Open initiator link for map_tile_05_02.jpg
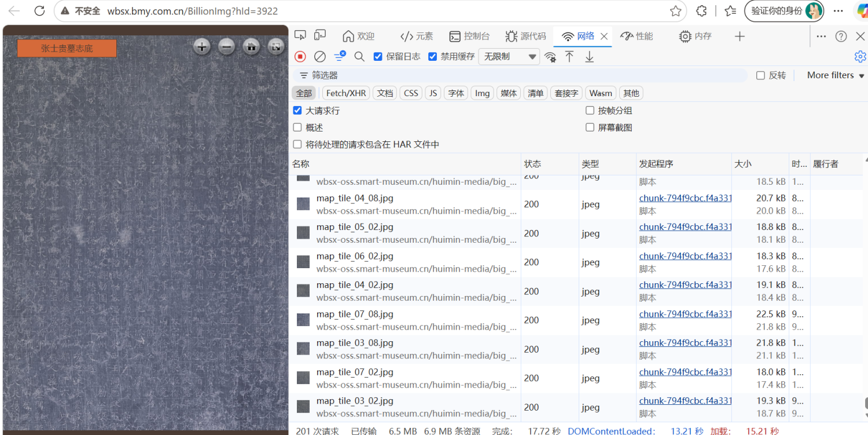 [685, 227]
